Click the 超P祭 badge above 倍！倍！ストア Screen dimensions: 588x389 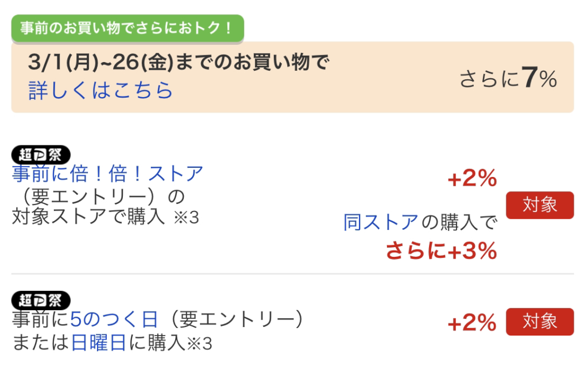41,155
